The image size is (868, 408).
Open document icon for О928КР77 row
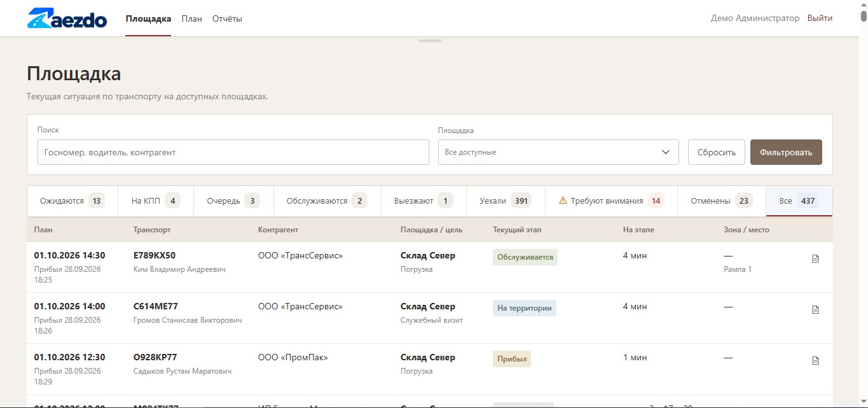816,361
